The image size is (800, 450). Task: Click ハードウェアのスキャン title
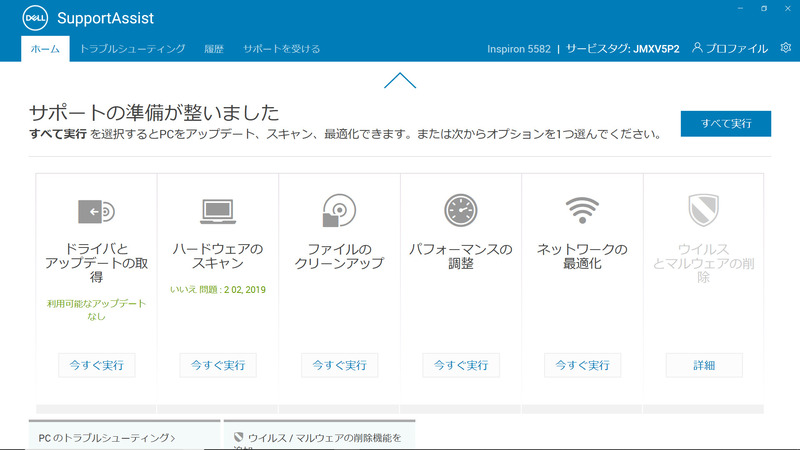(218, 256)
